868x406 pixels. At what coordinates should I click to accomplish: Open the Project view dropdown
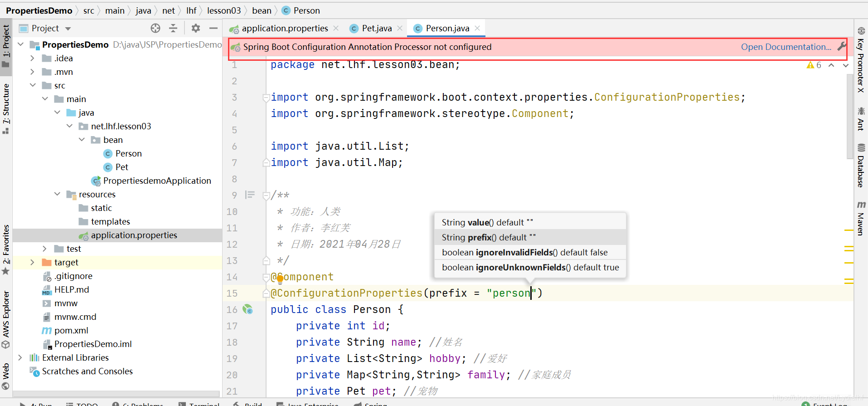coord(68,29)
